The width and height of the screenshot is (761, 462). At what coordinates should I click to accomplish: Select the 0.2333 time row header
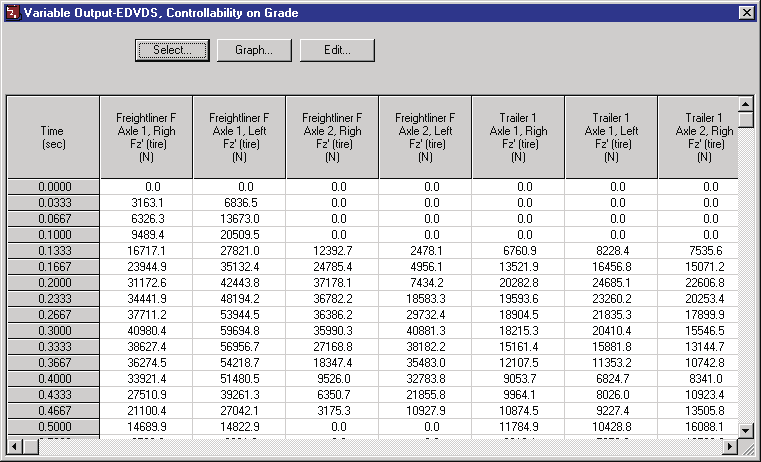[53, 299]
